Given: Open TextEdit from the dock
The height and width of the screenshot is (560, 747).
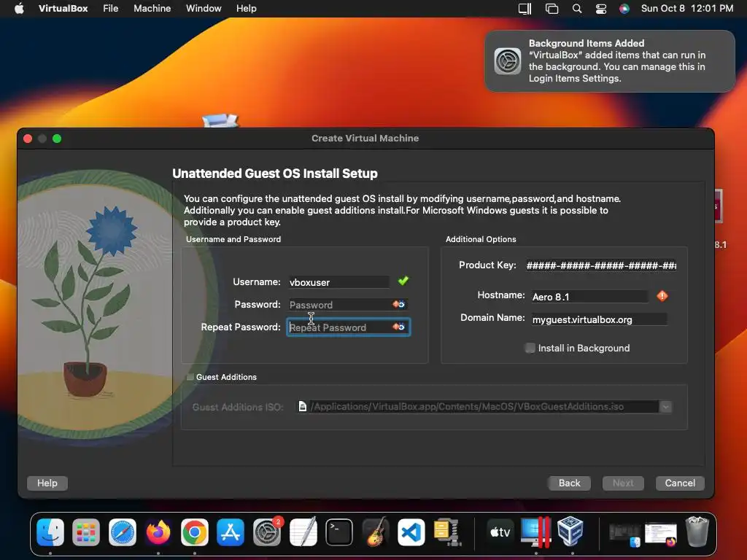Looking at the screenshot, I should click(303, 532).
